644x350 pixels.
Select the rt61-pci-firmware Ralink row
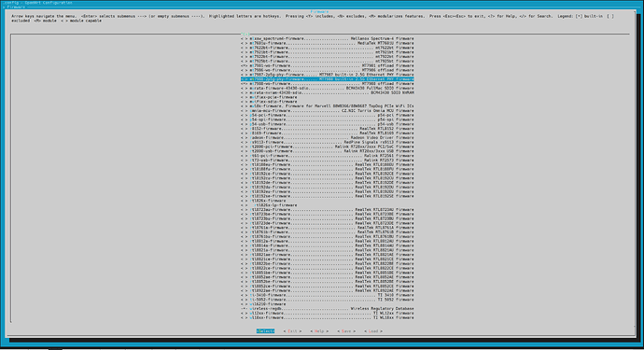click(328, 156)
